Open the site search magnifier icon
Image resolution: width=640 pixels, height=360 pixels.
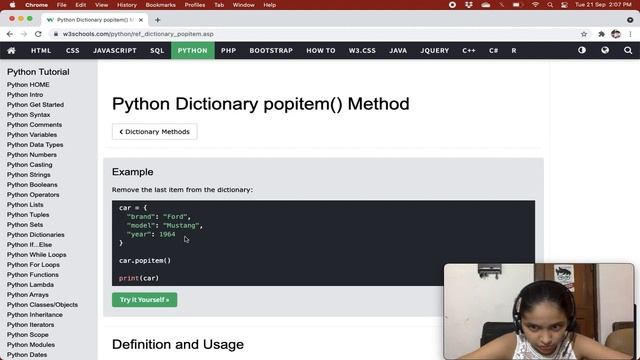point(628,50)
